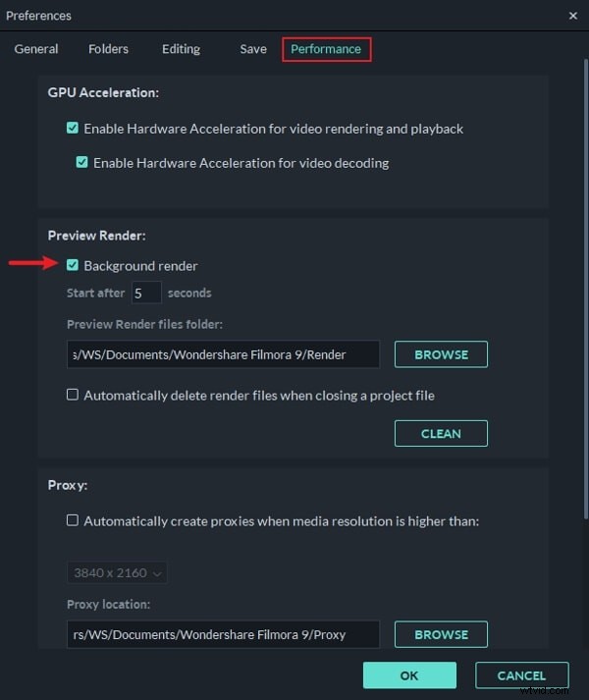
Task: Open the General tab
Action: coord(36,49)
